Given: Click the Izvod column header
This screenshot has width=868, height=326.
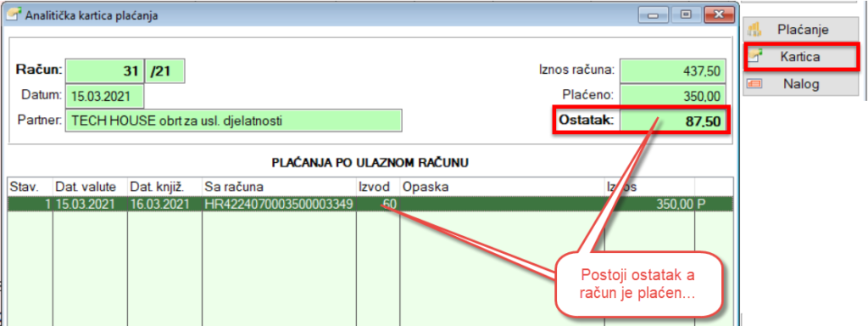Looking at the screenshot, I should [378, 187].
